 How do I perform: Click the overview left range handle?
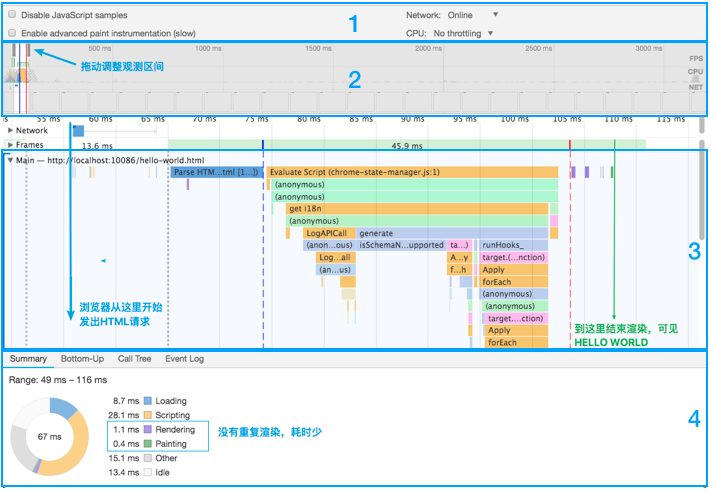14,50
